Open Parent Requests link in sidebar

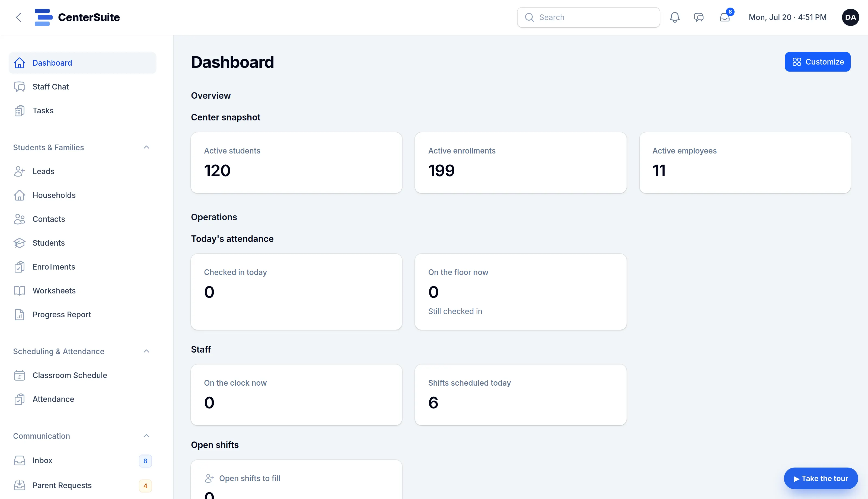(x=82, y=485)
